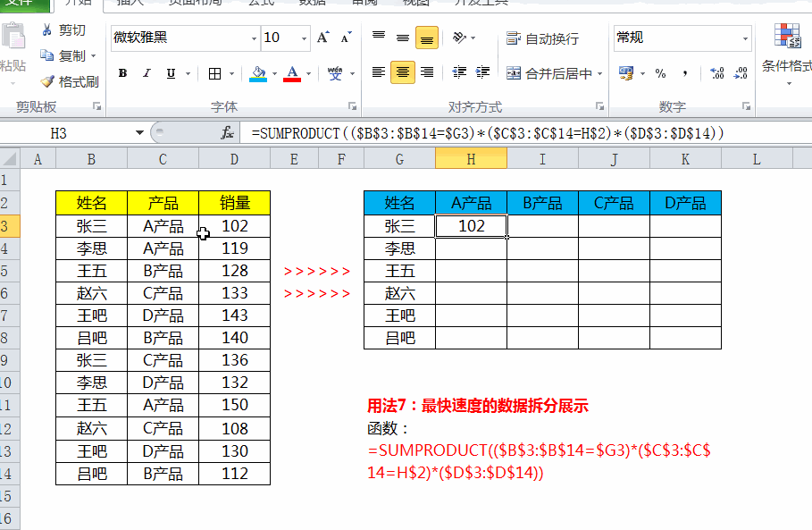Toggle bottom align button
The width and height of the screenshot is (812, 530).
pyautogui.click(x=427, y=38)
